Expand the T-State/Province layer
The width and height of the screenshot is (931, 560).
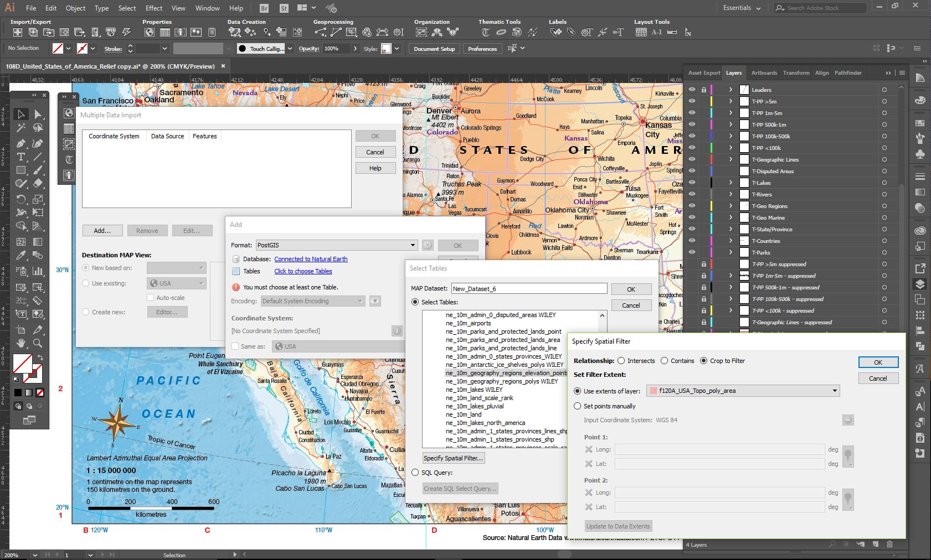731,229
